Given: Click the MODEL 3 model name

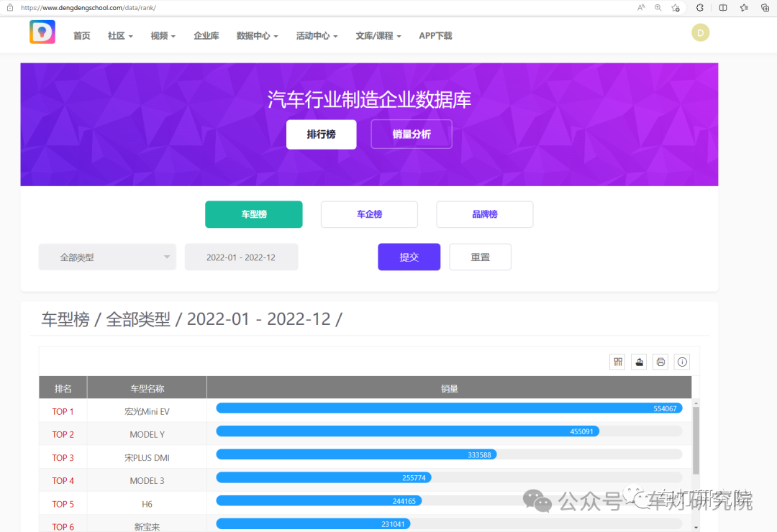Looking at the screenshot, I should [147, 480].
